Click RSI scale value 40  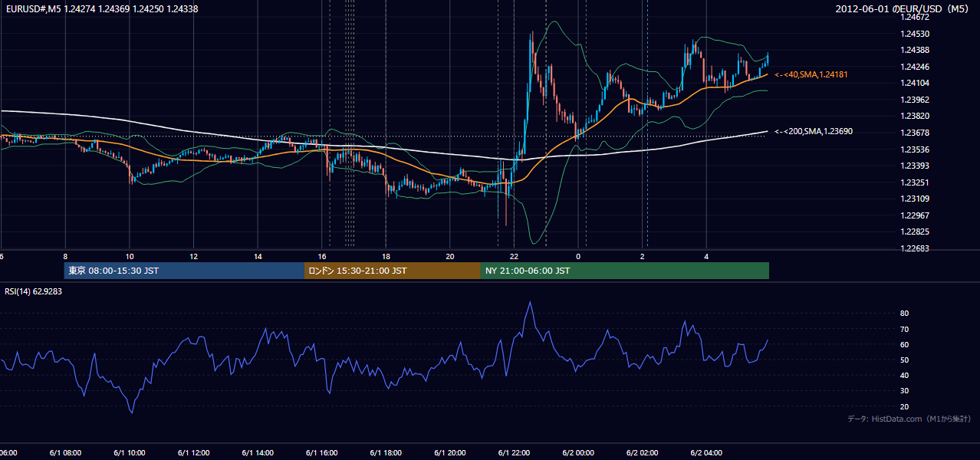pos(904,375)
